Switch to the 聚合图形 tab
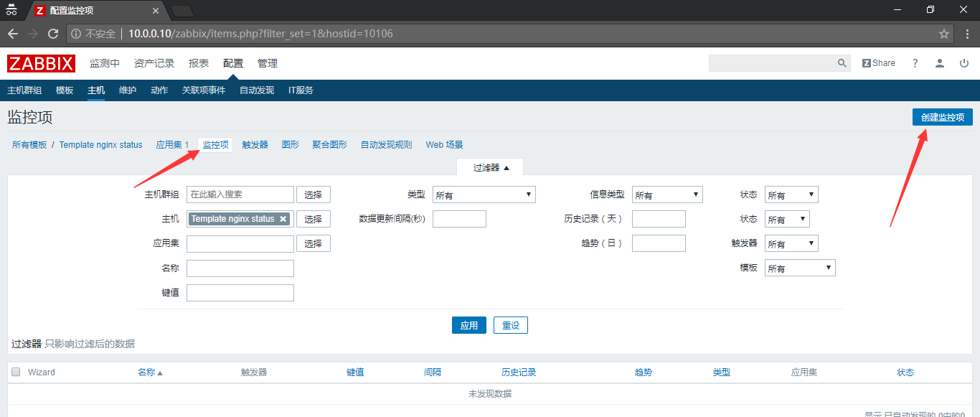Viewport: 980px width, 417px height. [x=330, y=144]
